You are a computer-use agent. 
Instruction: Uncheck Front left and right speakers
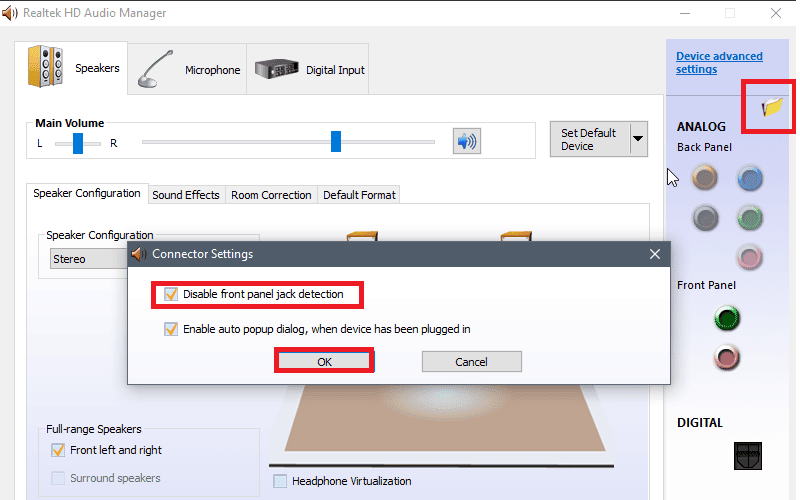[58, 450]
